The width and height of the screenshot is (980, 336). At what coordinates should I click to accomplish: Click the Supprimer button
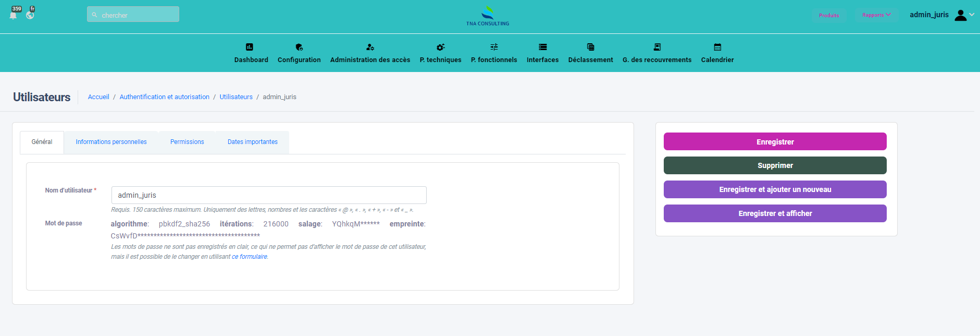[x=775, y=165]
